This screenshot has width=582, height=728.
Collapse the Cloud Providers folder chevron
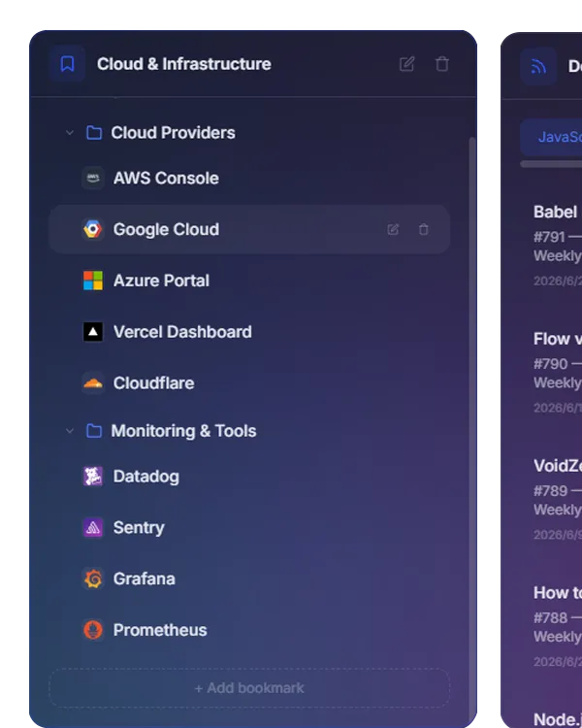[x=70, y=133]
